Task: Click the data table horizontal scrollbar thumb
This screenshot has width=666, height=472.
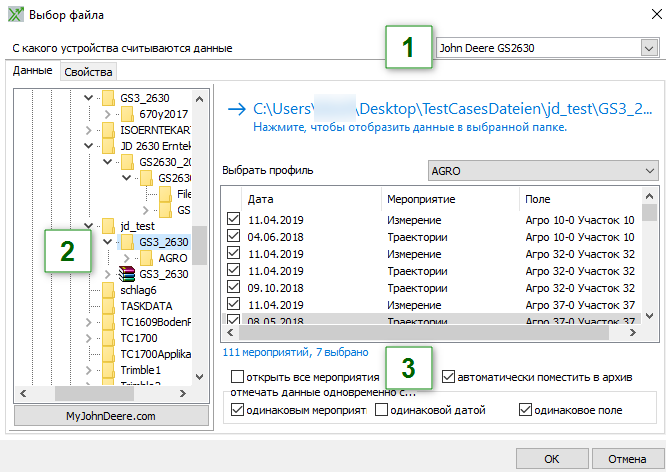Action: pos(424,333)
